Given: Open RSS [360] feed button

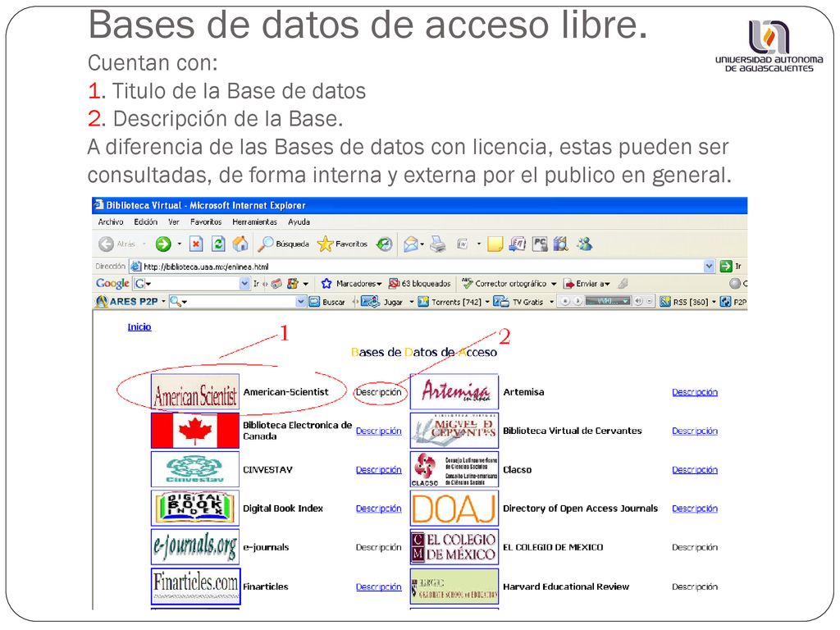Looking at the screenshot, I should pos(685,302).
